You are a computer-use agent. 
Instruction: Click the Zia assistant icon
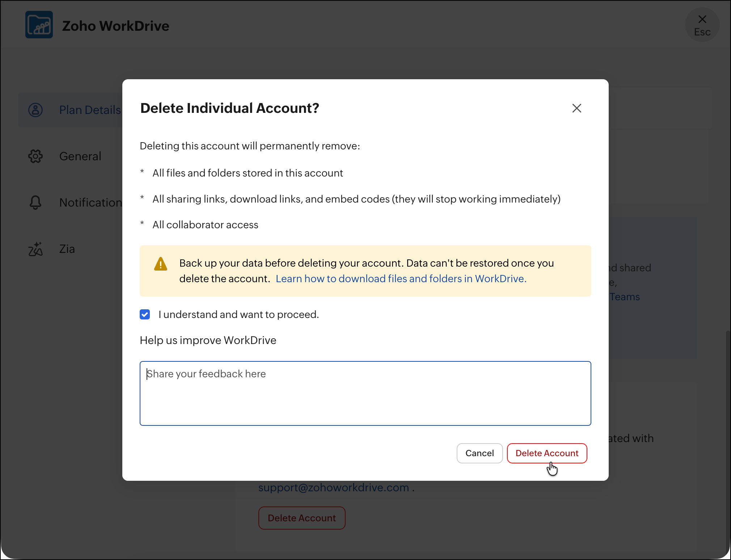[35, 249]
